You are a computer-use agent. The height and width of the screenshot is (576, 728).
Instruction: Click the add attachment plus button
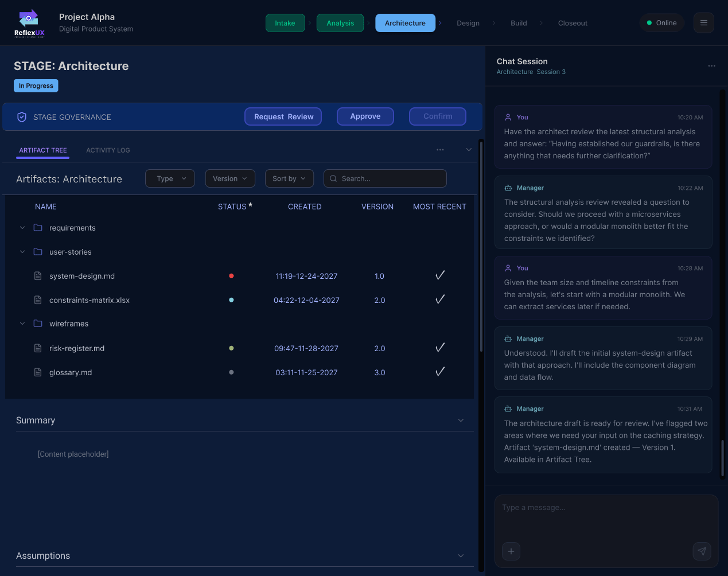[511, 551]
